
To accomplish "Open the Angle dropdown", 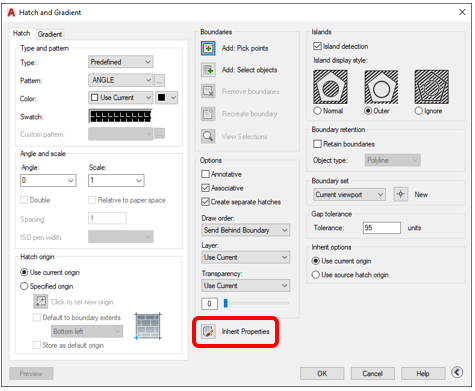I will click(48, 180).
